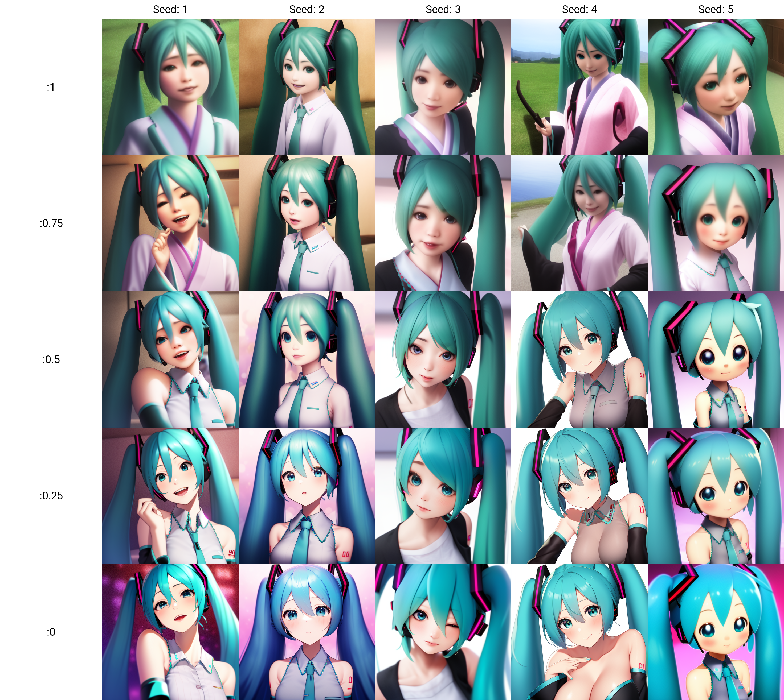Screen dimensions: 784x700
Task: Click the Seed: 4 column header
Action: 579,9
